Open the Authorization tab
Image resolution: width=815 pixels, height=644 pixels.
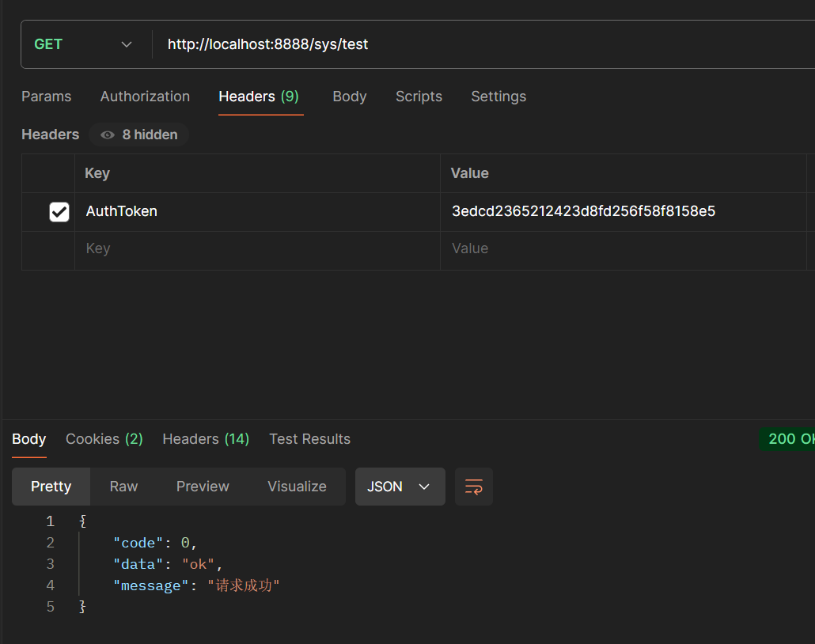click(145, 97)
